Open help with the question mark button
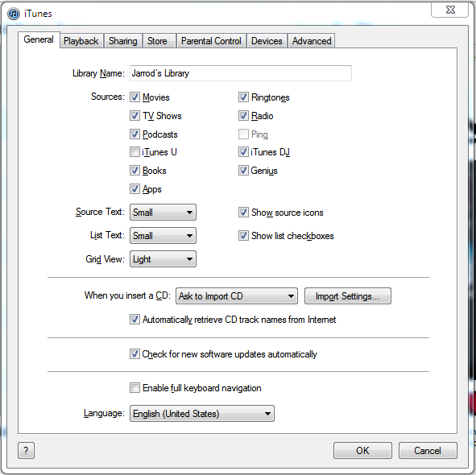Screen dimensions: 476x475 click(x=26, y=450)
